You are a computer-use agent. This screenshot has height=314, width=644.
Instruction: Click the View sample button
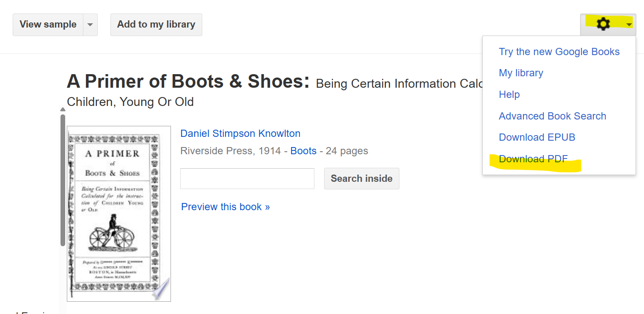(48, 25)
